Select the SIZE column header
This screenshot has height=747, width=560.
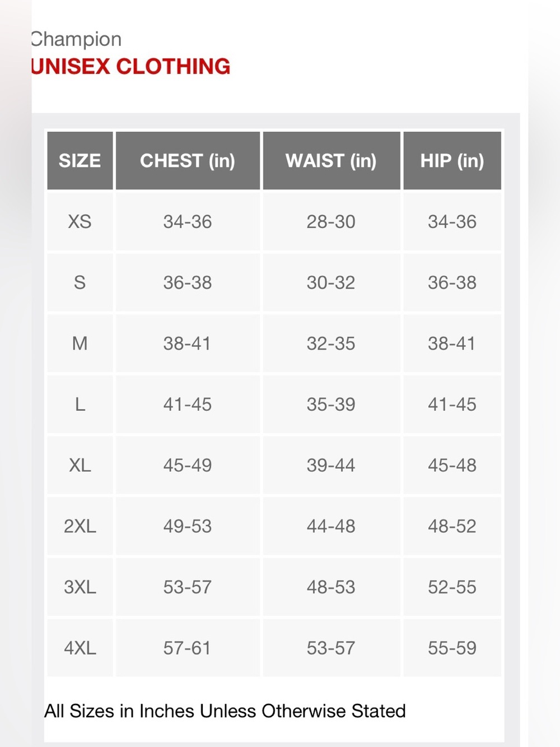pos(80,161)
